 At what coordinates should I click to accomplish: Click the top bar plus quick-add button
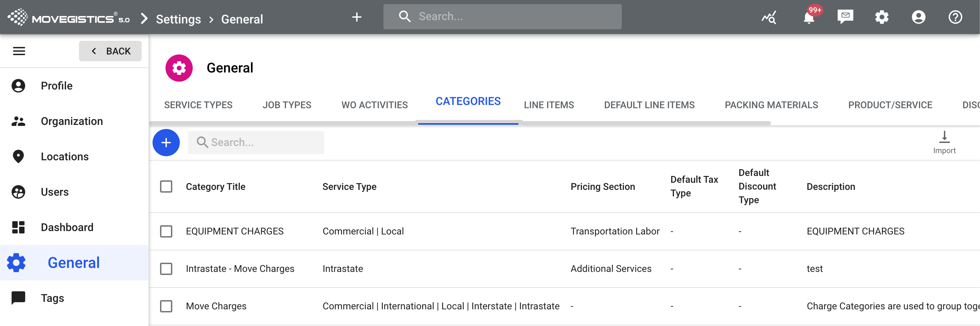click(357, 17)
